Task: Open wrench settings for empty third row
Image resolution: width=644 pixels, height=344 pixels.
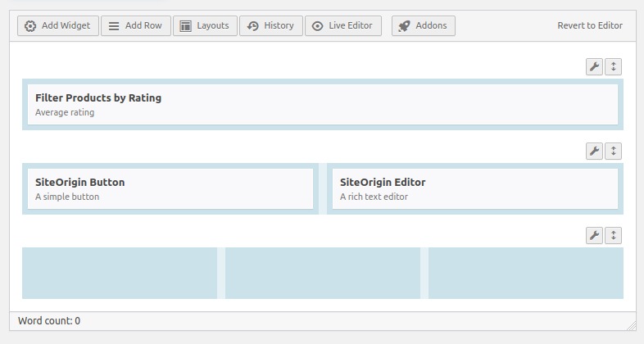Action: click(594, 236)
